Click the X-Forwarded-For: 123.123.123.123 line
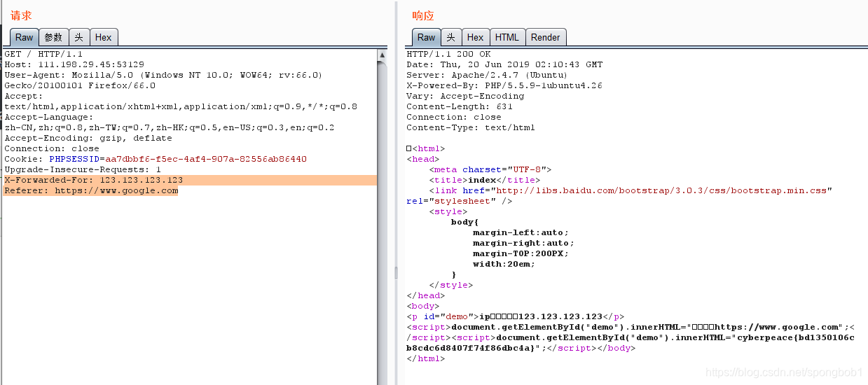 click(x=93, y=180)
